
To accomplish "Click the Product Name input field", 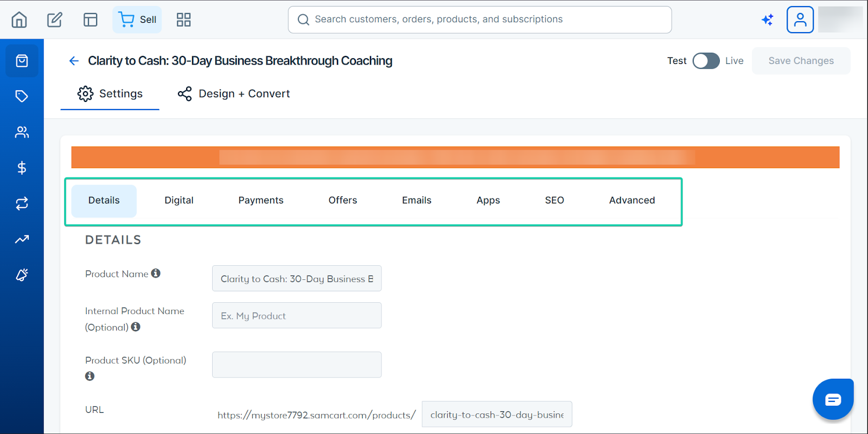I will pos(297,278).
